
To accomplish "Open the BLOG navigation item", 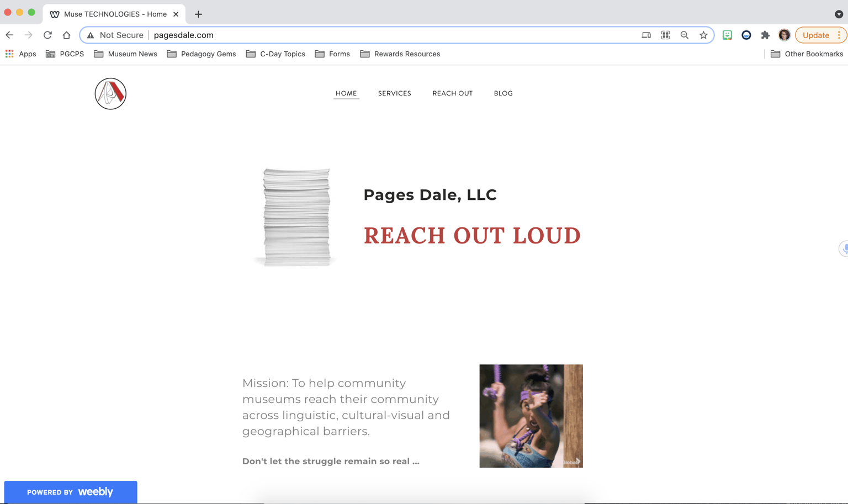I will coord(504,93).
